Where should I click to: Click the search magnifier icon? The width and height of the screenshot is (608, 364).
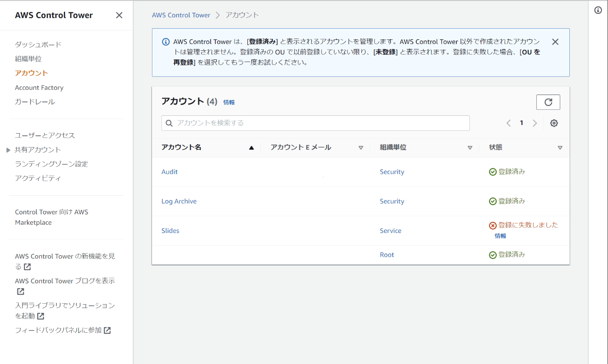(x=169, y=123)
